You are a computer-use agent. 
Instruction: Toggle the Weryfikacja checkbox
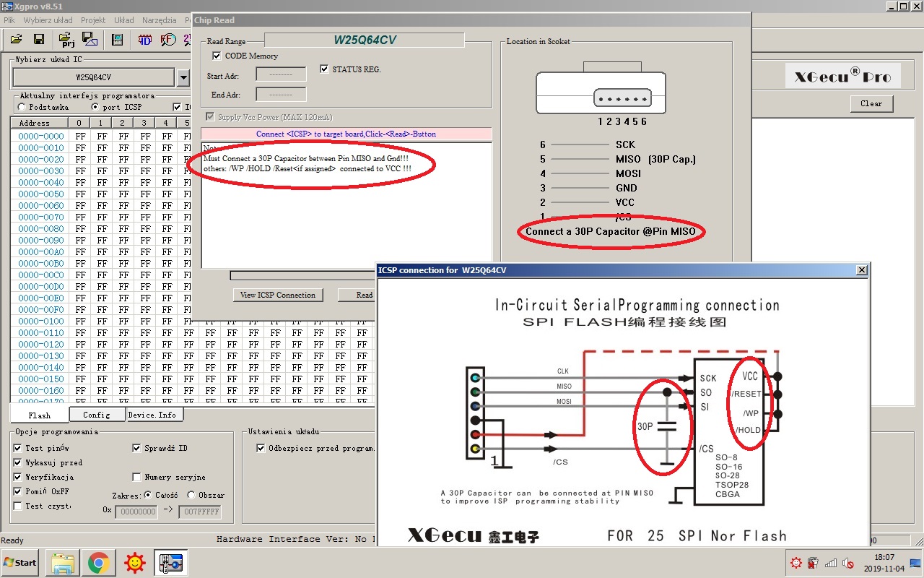(18, 477)
